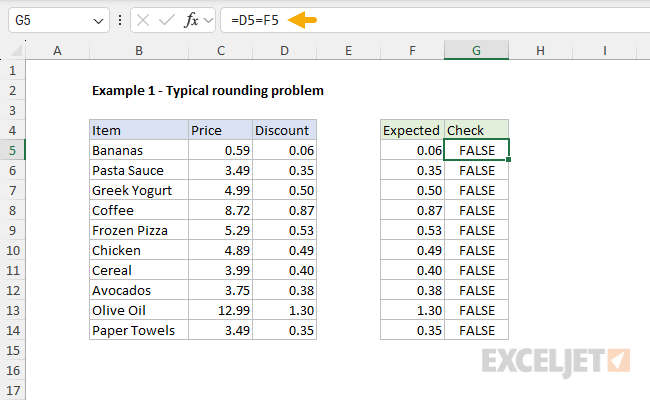Click the selected FALSE cell G5
Screen dimensions: 650x400
[x=476, y=150]
